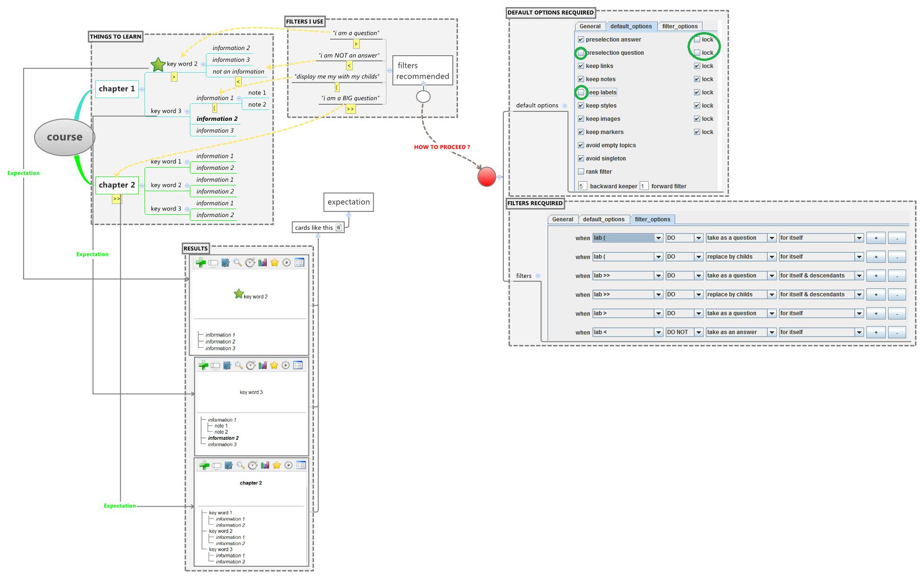Enable the "rank filter" checkbox
This screenshot has width=924, height=579.
[x=581, y=172]
